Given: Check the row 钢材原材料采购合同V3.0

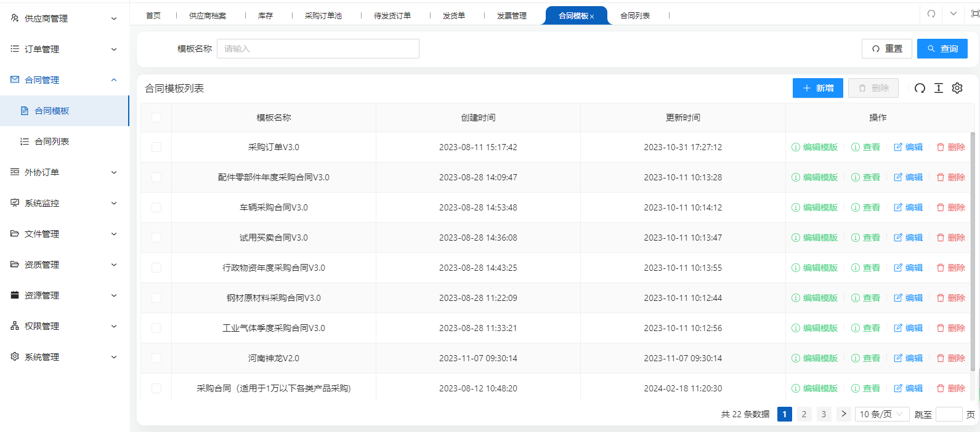Looking at the screenshot, I should pos(156,298).
